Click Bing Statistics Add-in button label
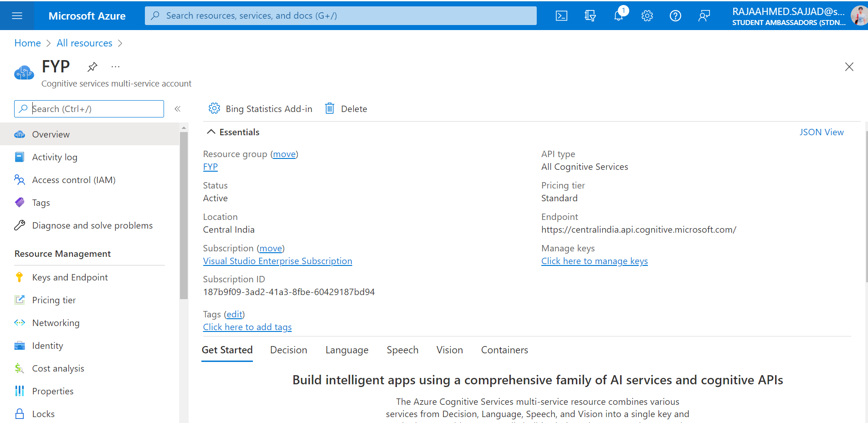 [x=269, y=109]
